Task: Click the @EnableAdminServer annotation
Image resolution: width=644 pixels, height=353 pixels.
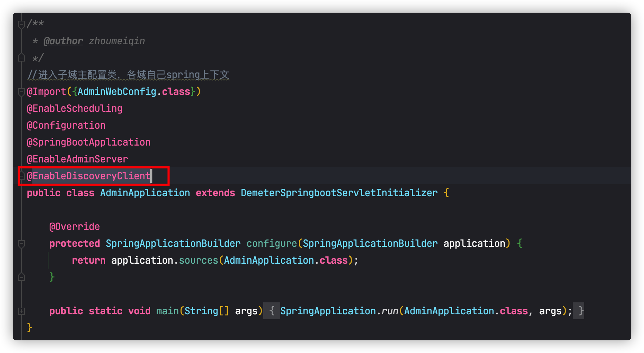Action: tap(77, 159)
